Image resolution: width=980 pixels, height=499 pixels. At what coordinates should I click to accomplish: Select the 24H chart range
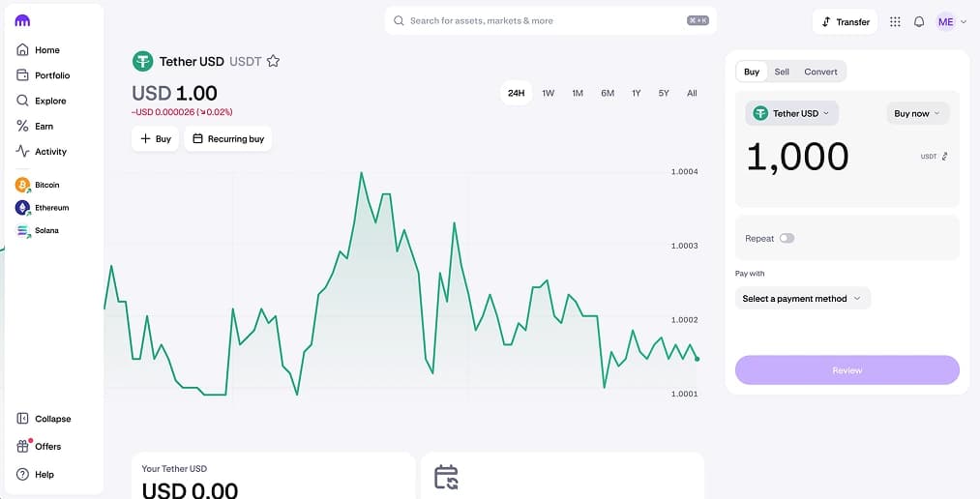[516, 93]
